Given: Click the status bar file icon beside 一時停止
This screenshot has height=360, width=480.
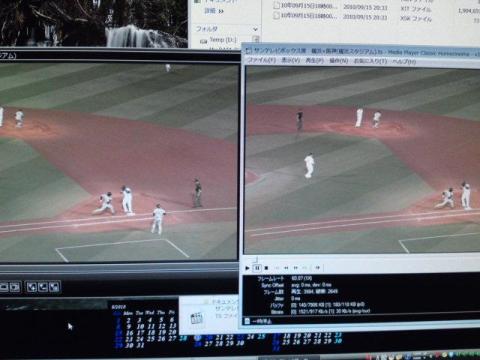Looking at the screenshot, I should 247,321.
